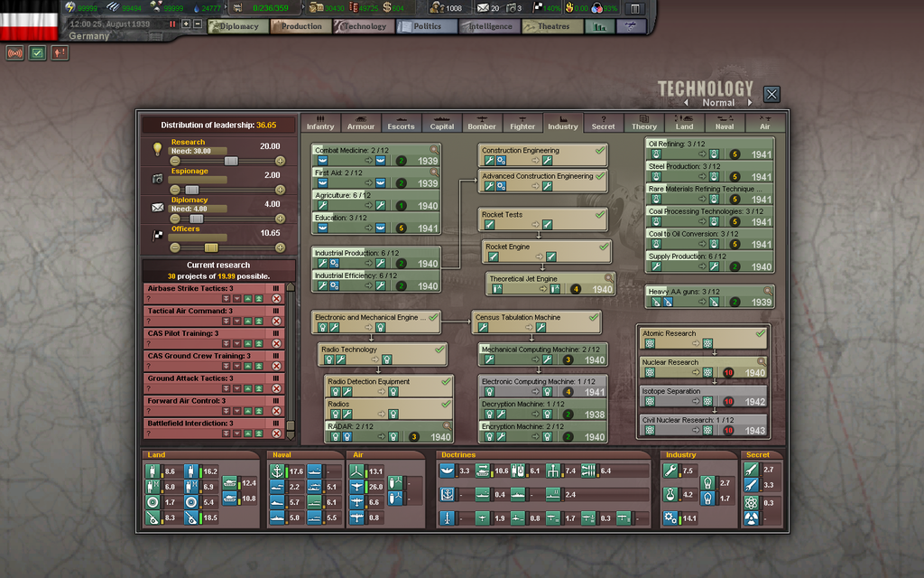Move CAS Ground Crew Training up one
Image resolution: width=924 pixels, height=578 pixels.
pos(248,367)
